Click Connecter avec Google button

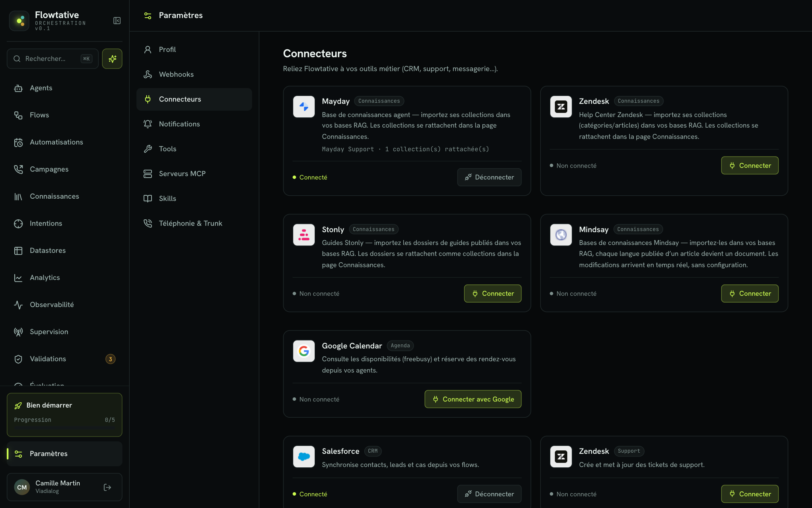pyautogui.click(x=473, y=399)
